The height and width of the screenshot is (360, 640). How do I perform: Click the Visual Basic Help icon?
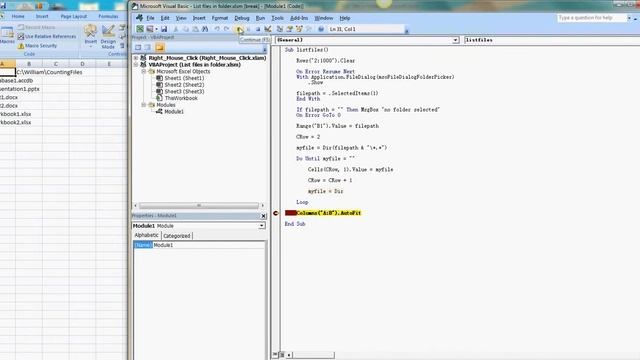tap(321, 29)
